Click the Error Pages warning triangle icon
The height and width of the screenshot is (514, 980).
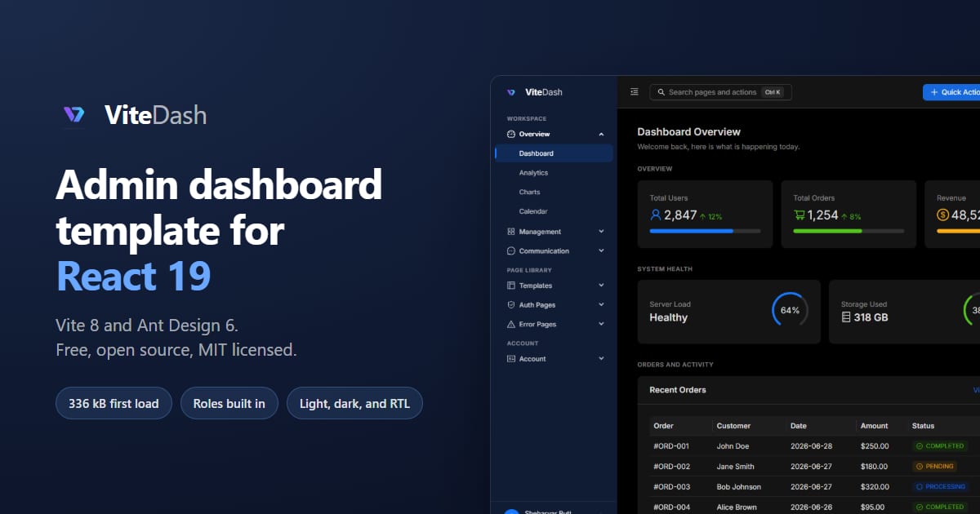(x=511, y=325)
